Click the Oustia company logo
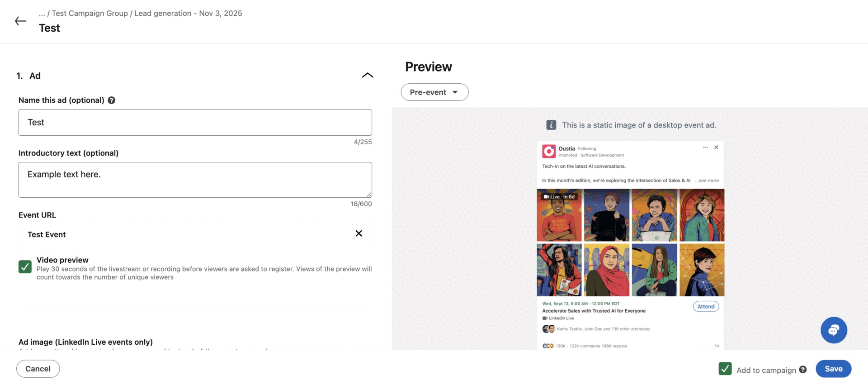The width and height of the screenshot is (868, 385). [x=548, y=151]
